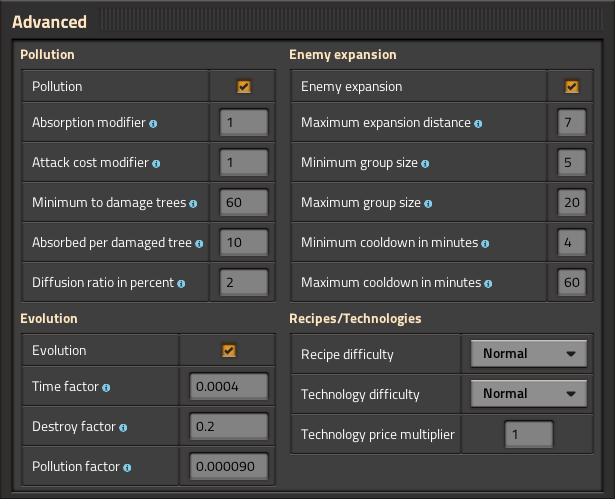This screenshot has width=615, height=499.
Task: Click the Technology difficulty label
Action: (x=360, y=394)
